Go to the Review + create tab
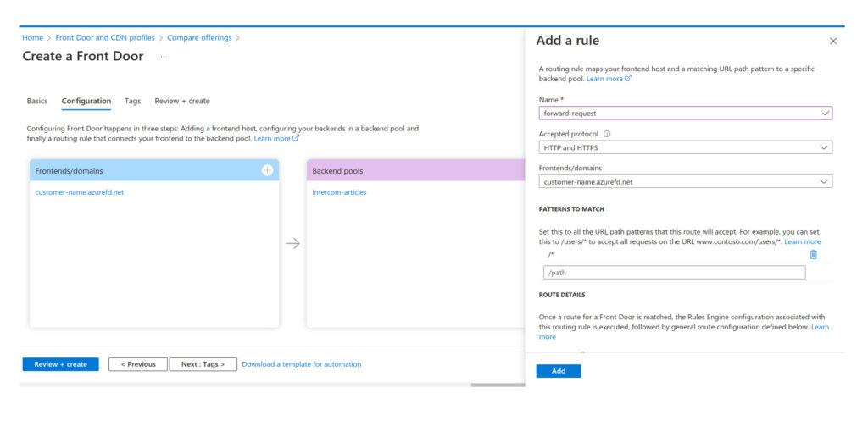Screen dimensions: 868x443 182,101
